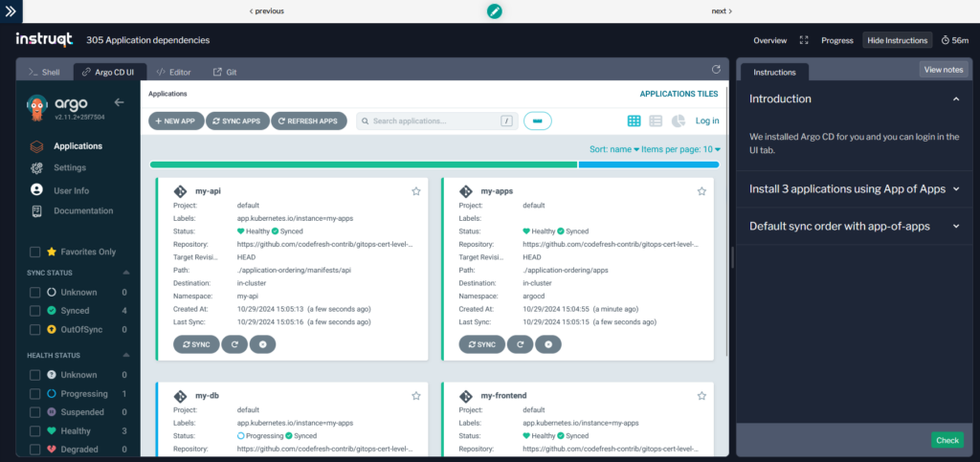Click the git icon on my-api card
The image size is (980, 462).
pyautogui.click(x=180, y=191)
